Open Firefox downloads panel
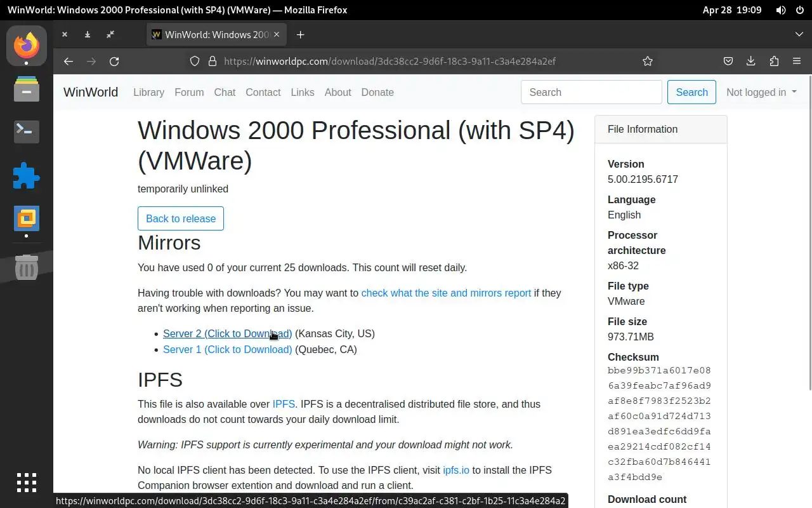 click(x=751, y=61)
